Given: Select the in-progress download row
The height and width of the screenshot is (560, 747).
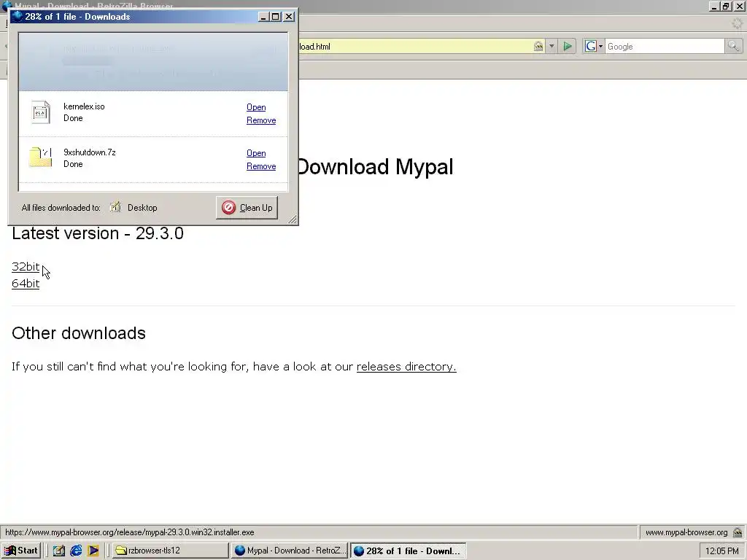Looking at the screenshot, I should [153, 62].
